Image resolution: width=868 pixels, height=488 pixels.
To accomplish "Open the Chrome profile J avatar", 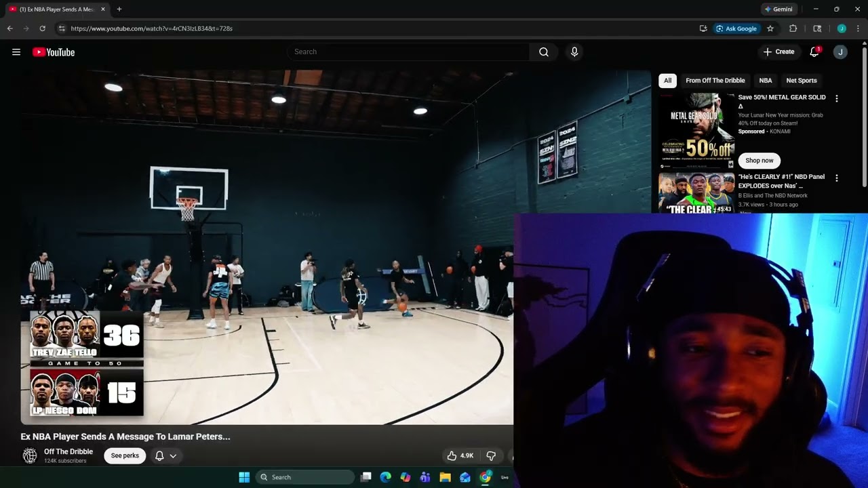I will tap(842, 28).
